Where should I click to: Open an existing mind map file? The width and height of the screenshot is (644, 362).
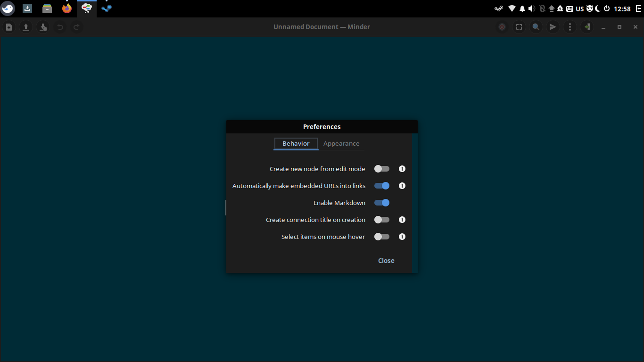(x=26, y=27)
